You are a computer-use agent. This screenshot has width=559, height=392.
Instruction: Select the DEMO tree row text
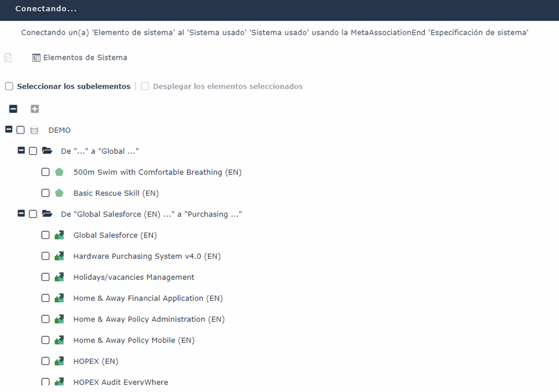point(59,130)
